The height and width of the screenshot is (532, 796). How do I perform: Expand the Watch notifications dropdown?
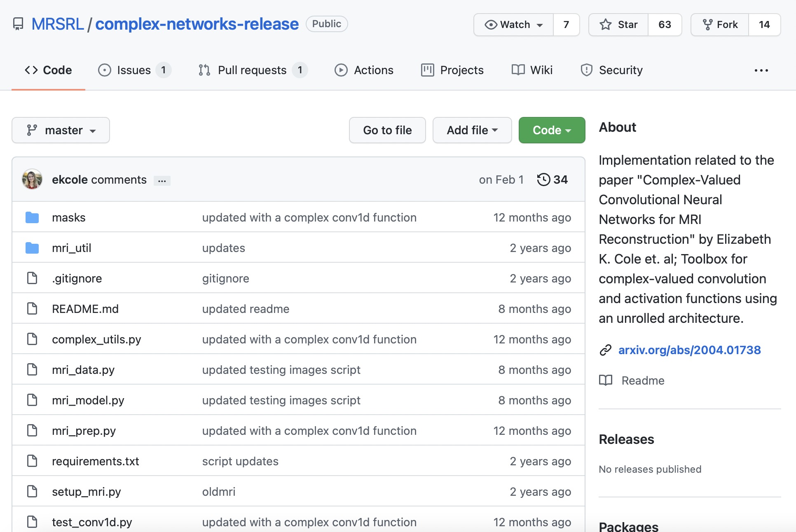tap(514, 25)
